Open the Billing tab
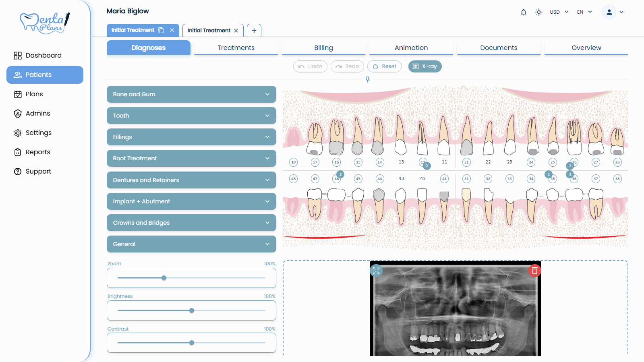 point(323,48)
